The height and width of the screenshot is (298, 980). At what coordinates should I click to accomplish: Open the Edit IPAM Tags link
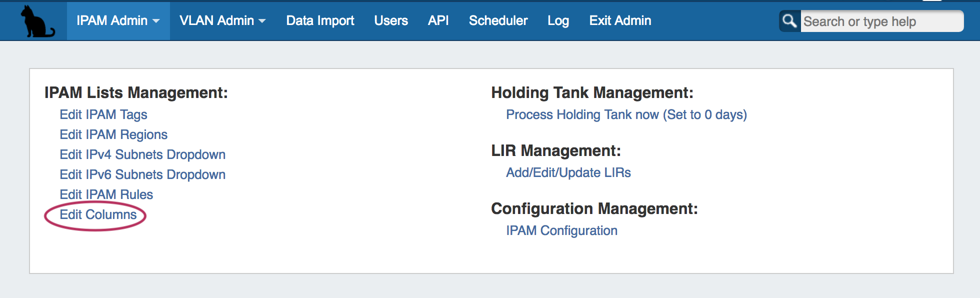pyautogui.click(x=103, y=114)
